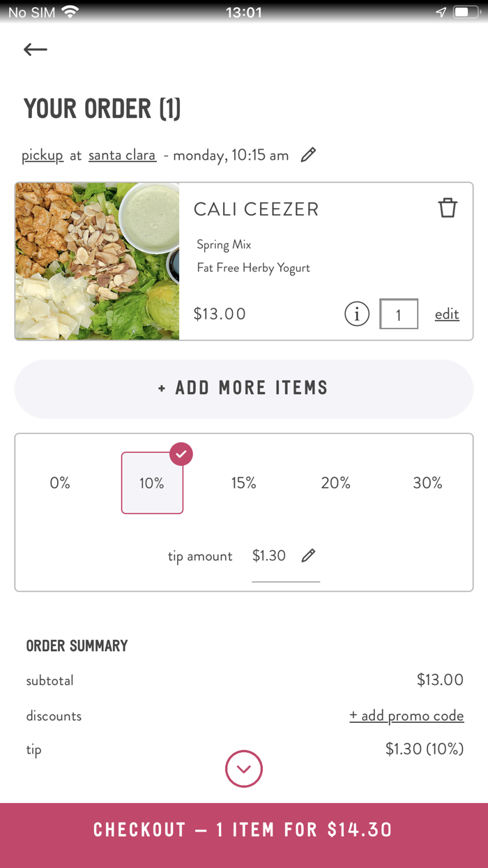Click the back arrow at top left
The width and height of the screenshot is (488, 868).
(x=35, y=49)
